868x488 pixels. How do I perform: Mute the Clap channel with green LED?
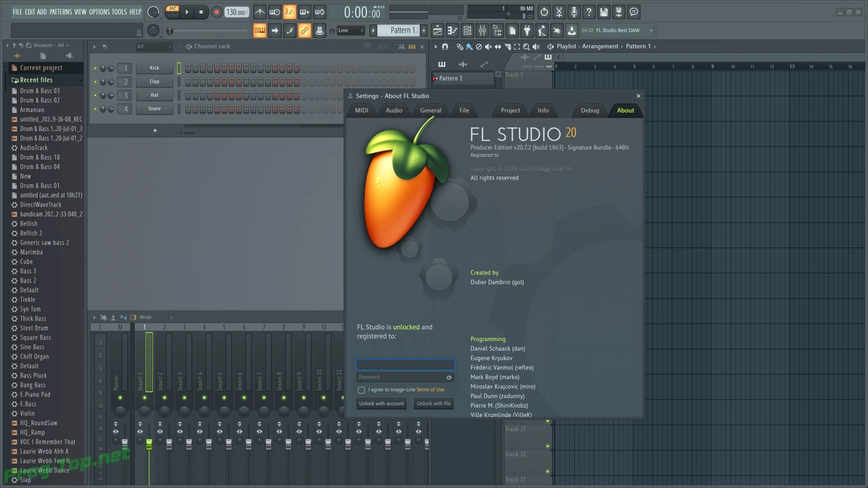95,82
